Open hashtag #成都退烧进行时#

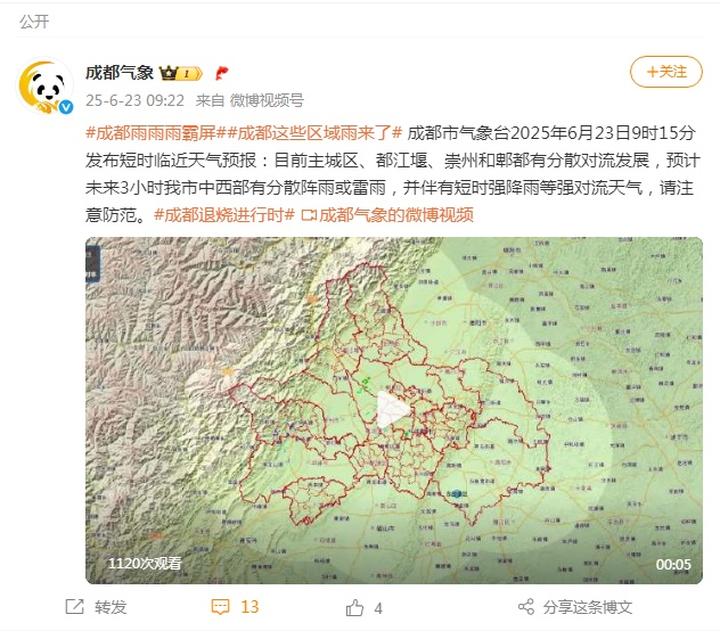click(x=224, y=215)
